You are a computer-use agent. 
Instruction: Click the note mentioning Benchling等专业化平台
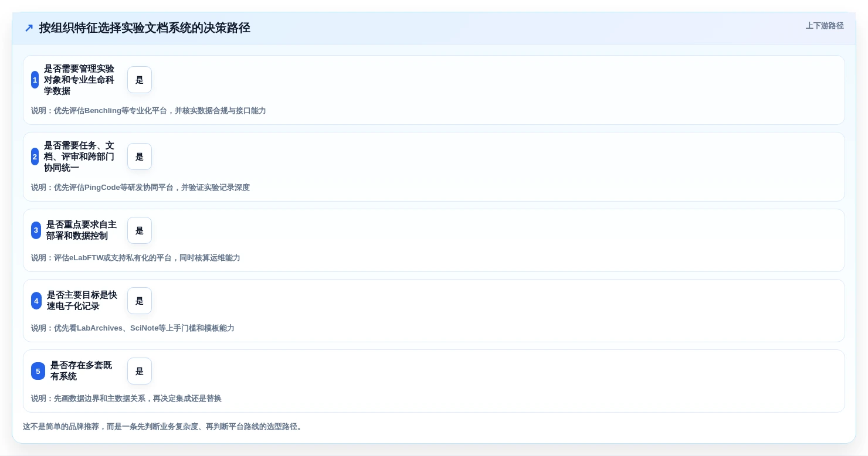coord(148,111)
